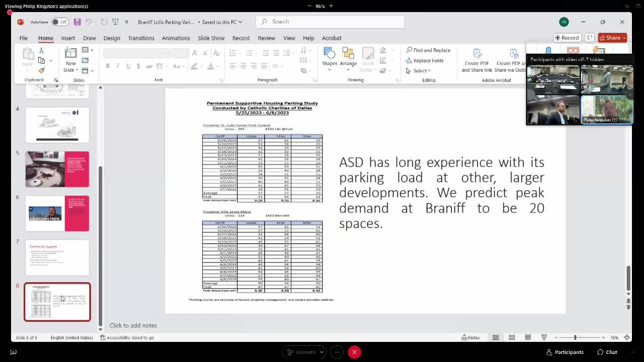This screenshot has width=644, height=362.
Task: Open the Shapes gallery
Action: tap(330, 59)
